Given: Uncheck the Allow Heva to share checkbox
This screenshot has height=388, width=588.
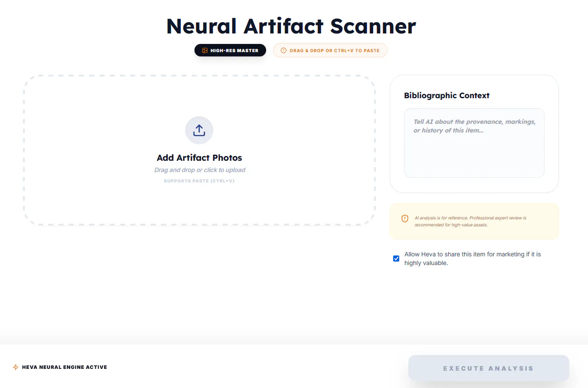Looking at the screenshot, I should click(396, 259).
